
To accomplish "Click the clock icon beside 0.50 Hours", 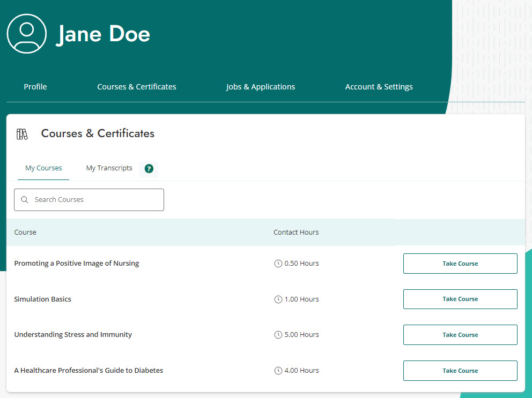I will 278,263.
